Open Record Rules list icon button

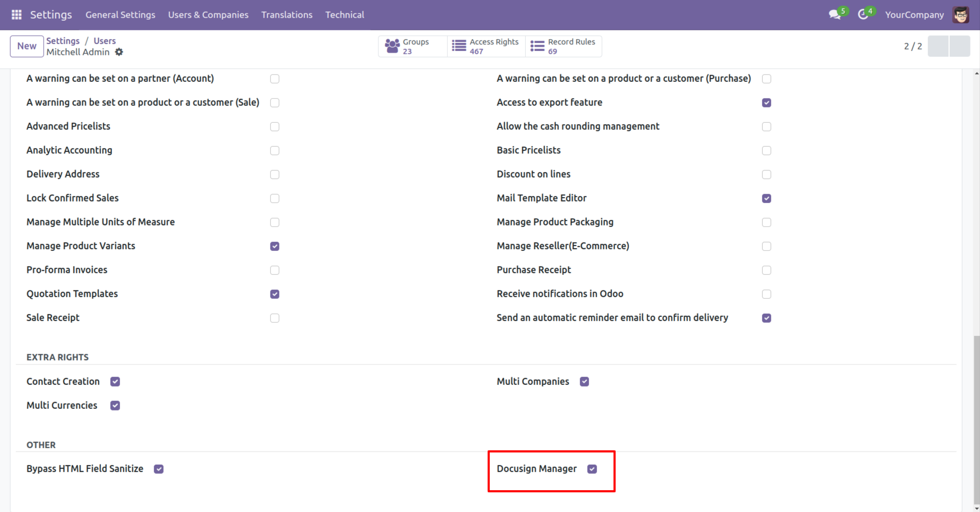[538, 46]
